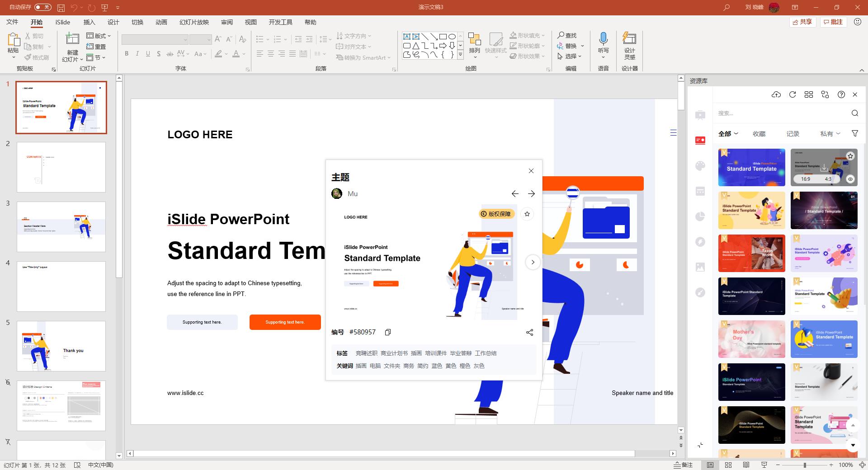
Task: Start slideshow from beginning via quick access icon
Action: tap(105, 8)
